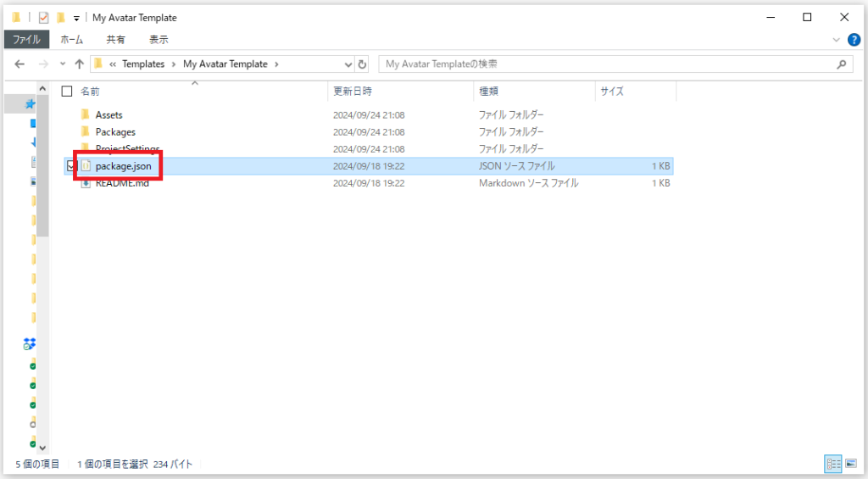The width and height of the screenshot is (868, 479).
Task: Switch to the ホーム ribbon tab
Action: [x=71, y=39]
